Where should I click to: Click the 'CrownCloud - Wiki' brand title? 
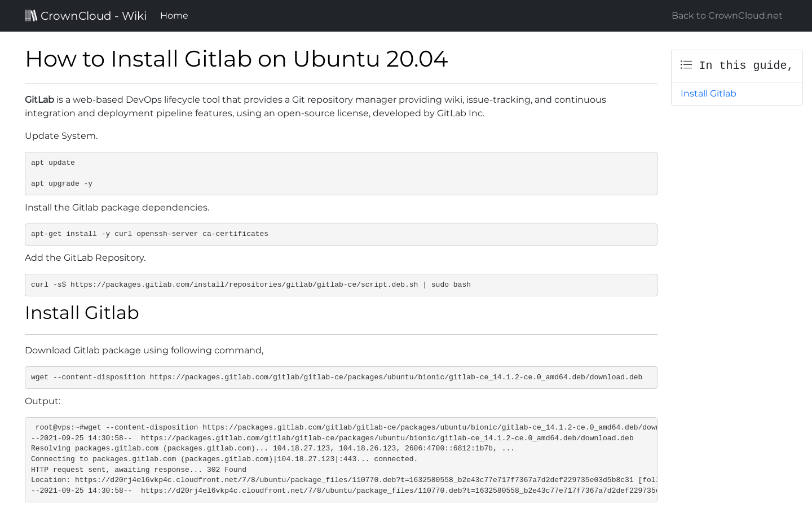point(93,15)
